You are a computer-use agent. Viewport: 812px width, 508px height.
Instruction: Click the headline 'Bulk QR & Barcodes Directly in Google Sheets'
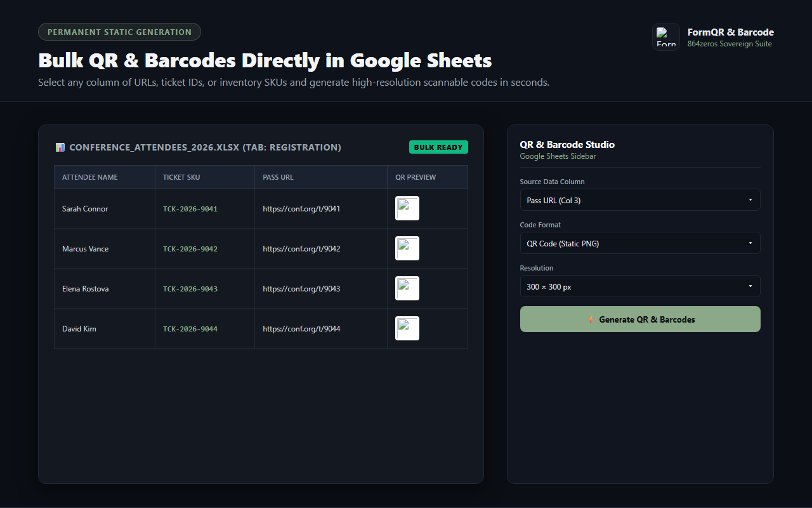265,60
